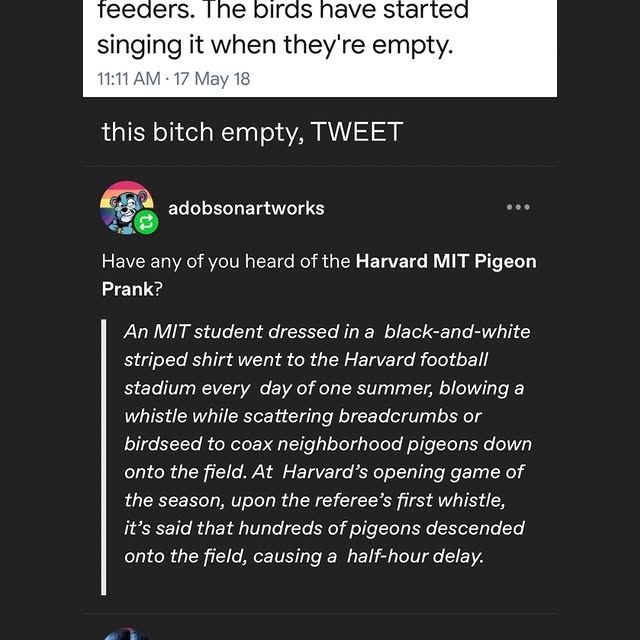Open adobsonartworks rainbow avatar
Screen dimensions: 640x640
click(123, 204)
